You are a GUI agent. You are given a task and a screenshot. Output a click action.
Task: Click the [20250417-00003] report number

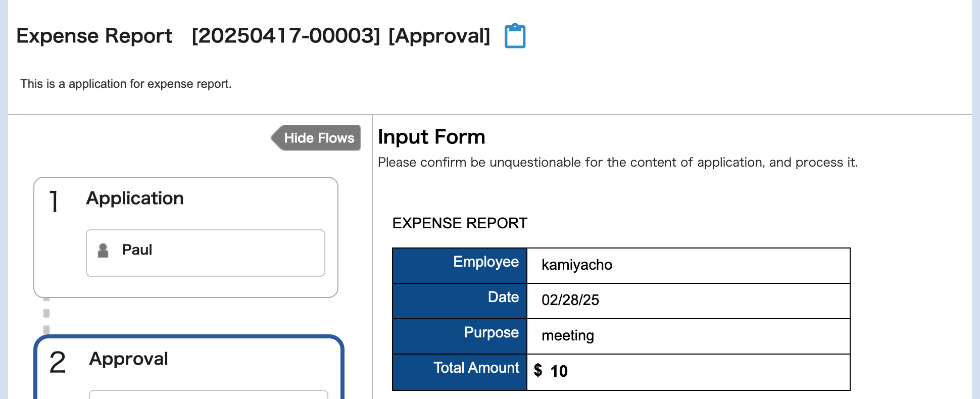[286, 36]
